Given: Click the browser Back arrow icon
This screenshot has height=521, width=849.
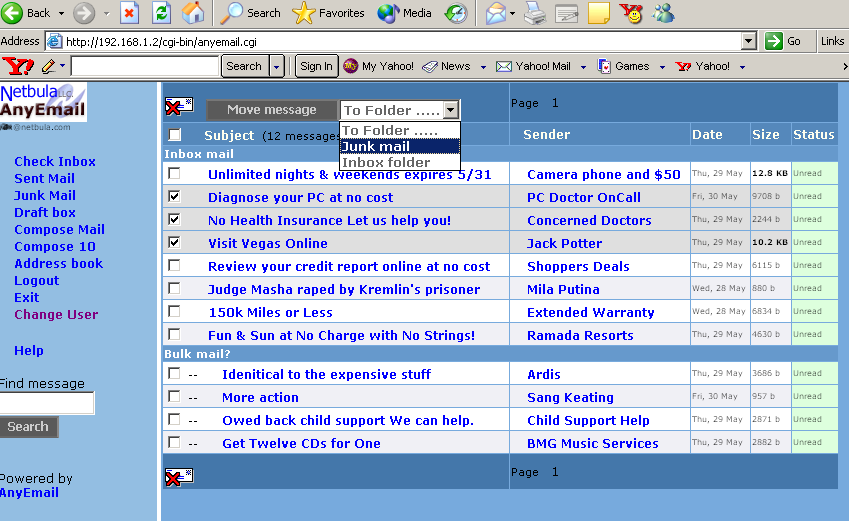Looking at the screenshot, I should click(x=12, y=12).
